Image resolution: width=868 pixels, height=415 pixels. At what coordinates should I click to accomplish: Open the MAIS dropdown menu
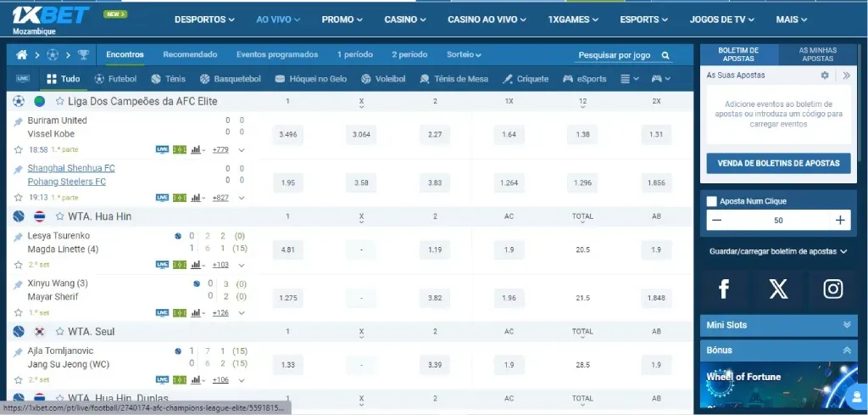tap(792, 20)
